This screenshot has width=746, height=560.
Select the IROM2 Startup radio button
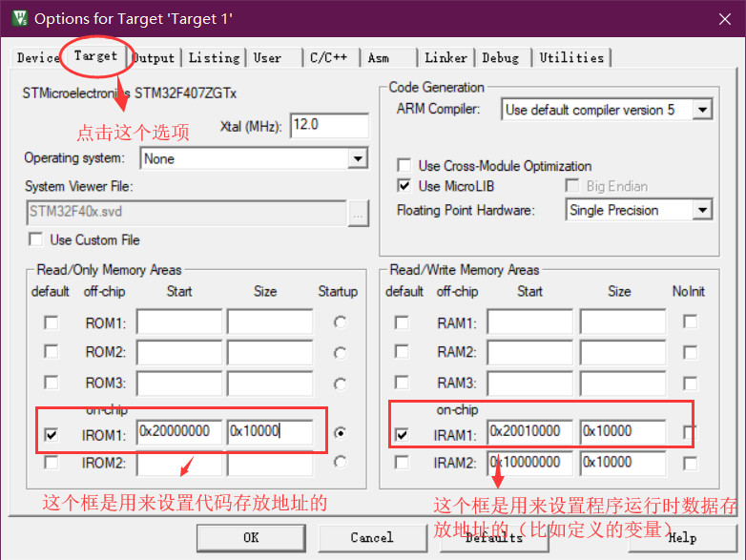tap(340, 462)
